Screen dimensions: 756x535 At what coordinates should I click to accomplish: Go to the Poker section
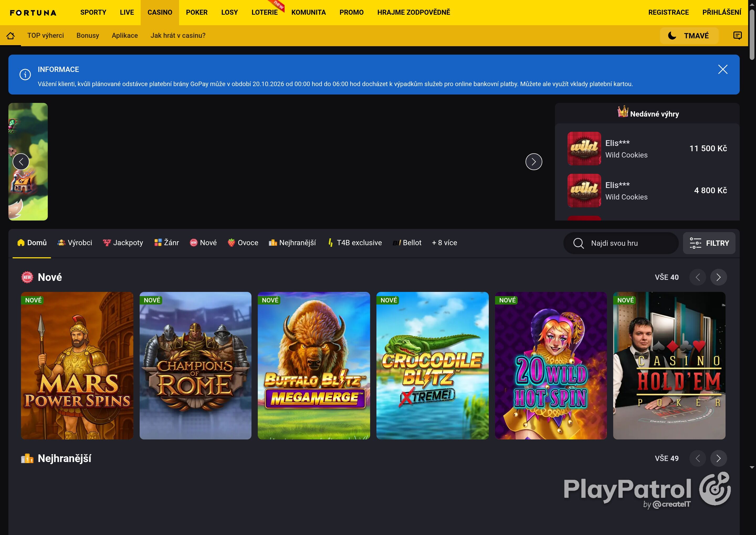[197, 13]
